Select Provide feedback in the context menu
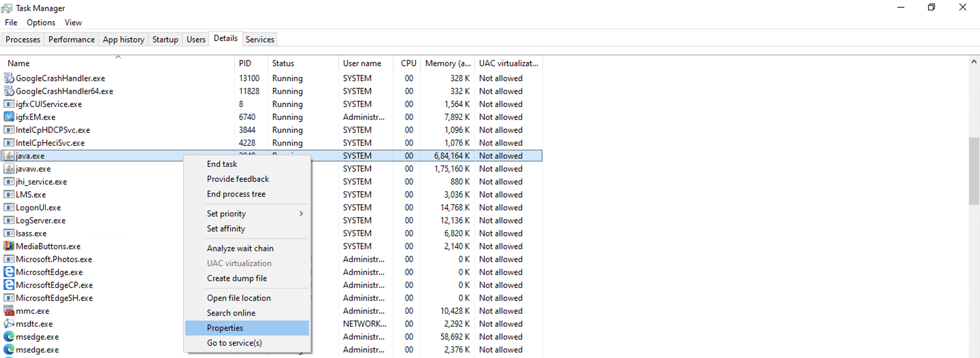Screen dimensions: 980x358 click(247, 179)
